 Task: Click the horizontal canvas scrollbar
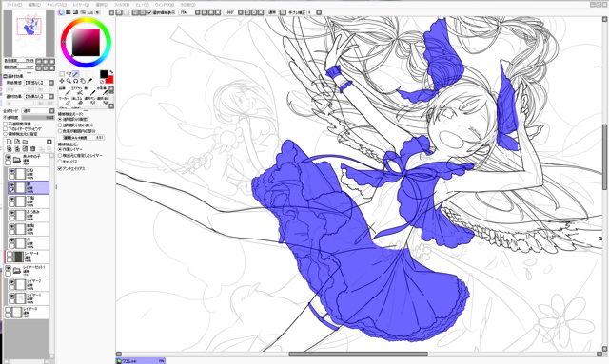358,354
